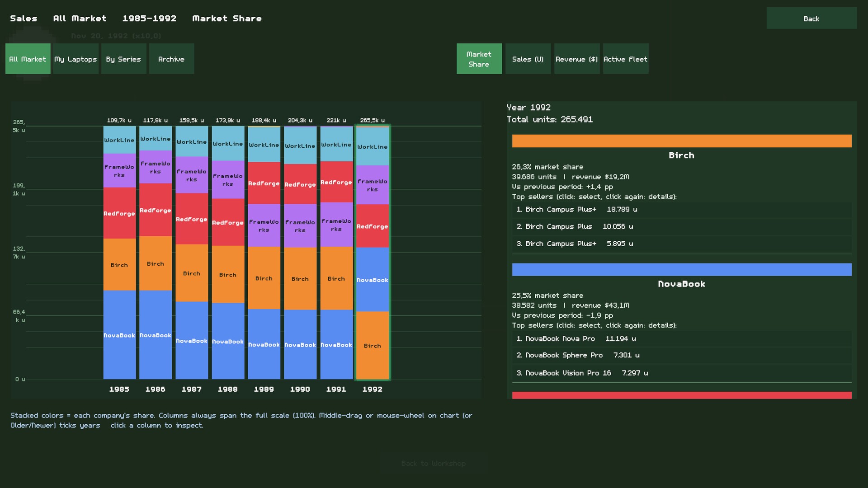Switch to the My Laptops tab

click(x=75, y=59)
